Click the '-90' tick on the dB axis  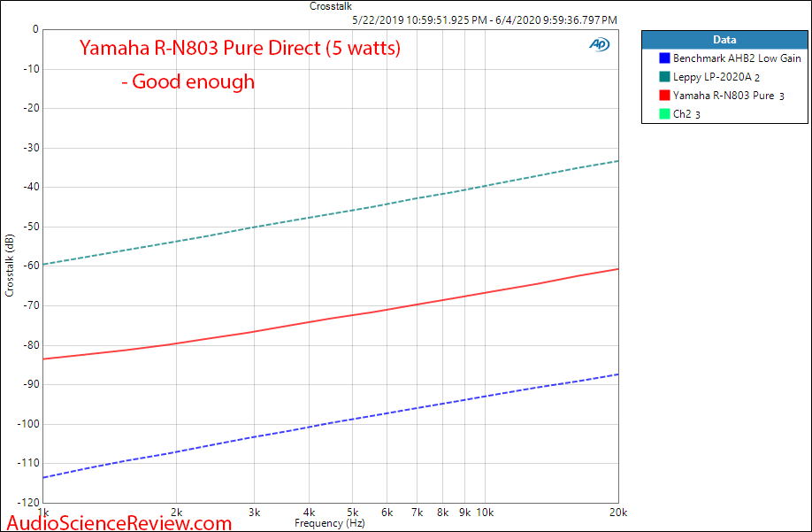pos(32,384)
